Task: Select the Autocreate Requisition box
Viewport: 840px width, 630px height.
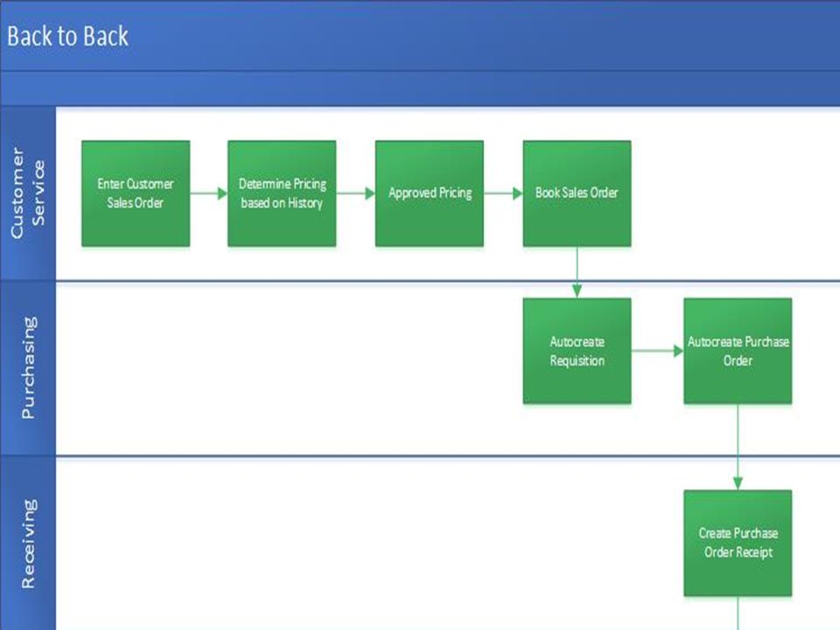Action: click(x=577, y=351)
